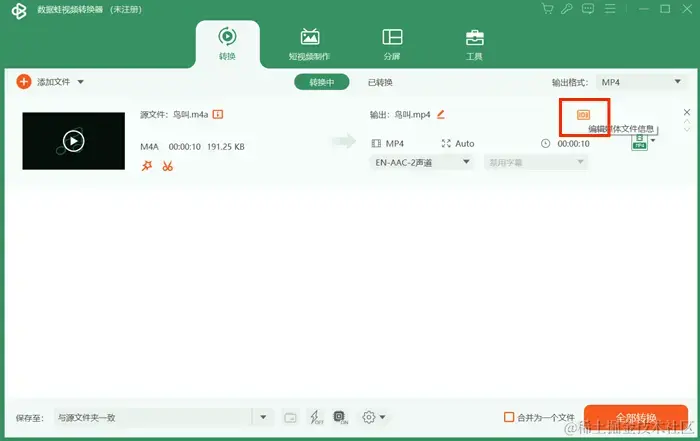This screenshot has height=441, width=700.
Task: Open the hamburger menu in title bar
Action: pyautogui.click(x=610, y=8)
